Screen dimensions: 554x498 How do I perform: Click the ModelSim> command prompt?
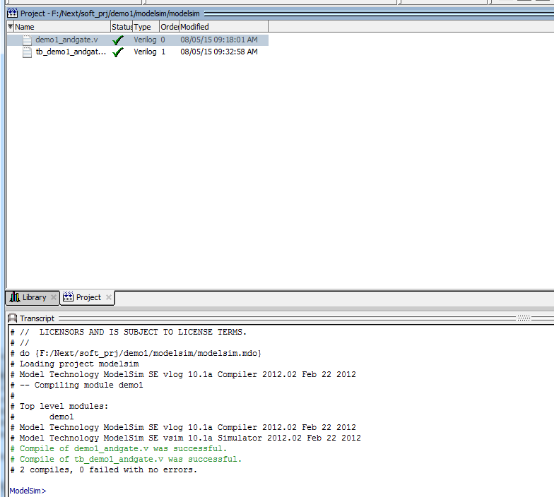[28, 491]
